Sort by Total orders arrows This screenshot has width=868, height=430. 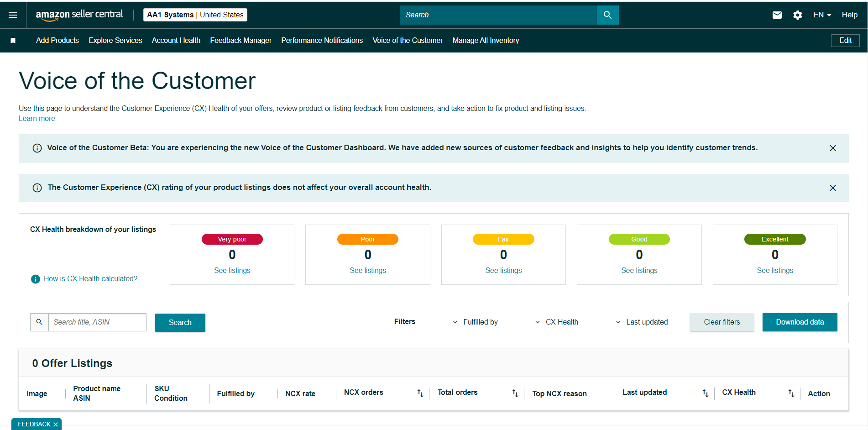(x=515, y=393)
